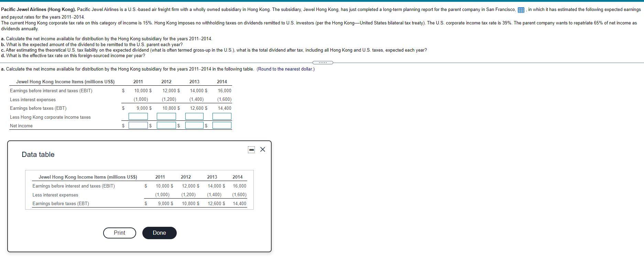The width and height of the screenshot is (644, 276).
Task: Click '16,000' EBIT value in answer table
Action: tap(225, 91)
